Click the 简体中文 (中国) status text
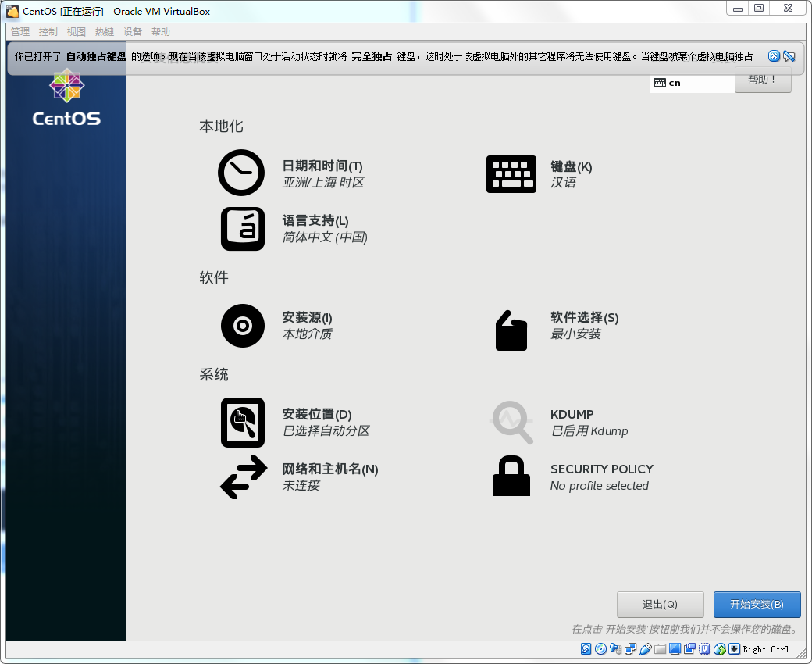This screenshot has height=664, width=812. [325, 237]
